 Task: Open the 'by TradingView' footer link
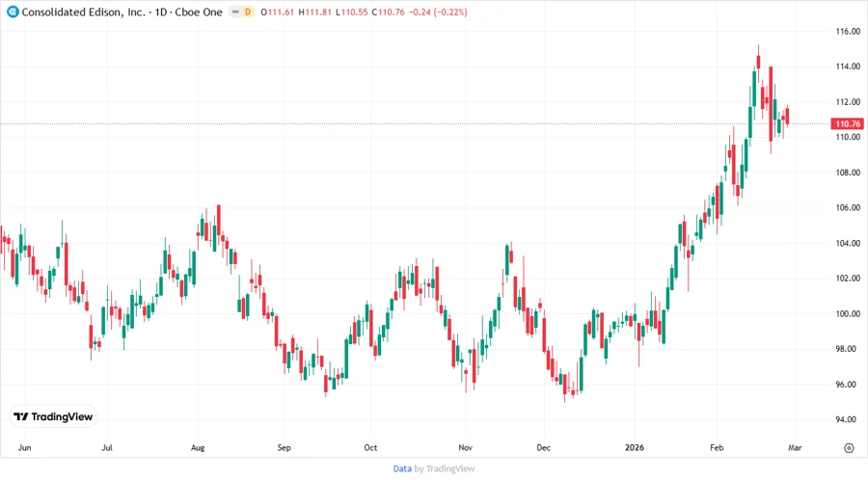tap(445, 468)
